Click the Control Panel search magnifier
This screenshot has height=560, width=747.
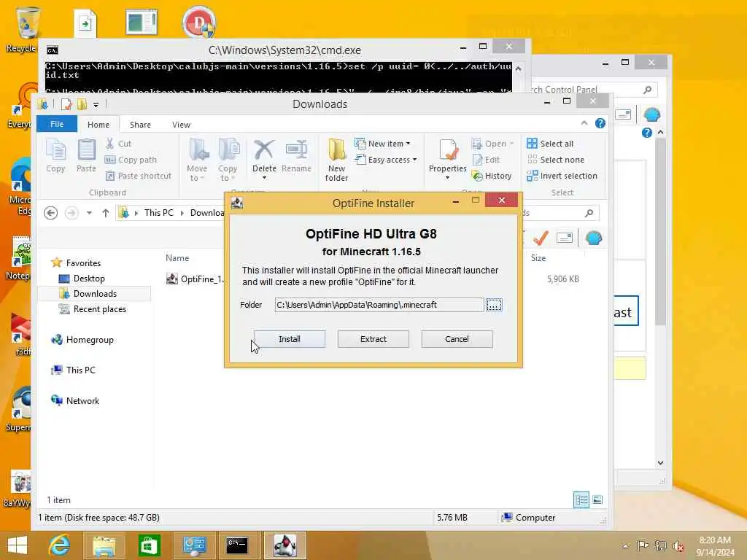(647, 89)
